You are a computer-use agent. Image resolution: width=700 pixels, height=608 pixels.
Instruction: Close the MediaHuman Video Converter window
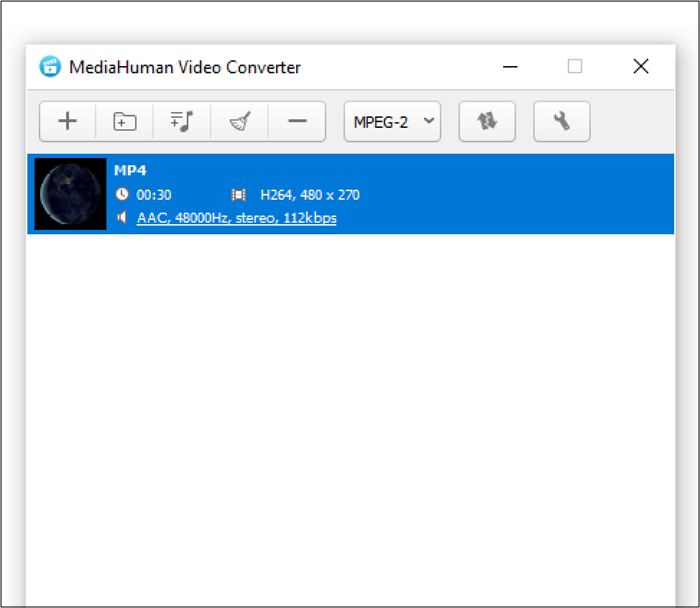coord(641,67)
